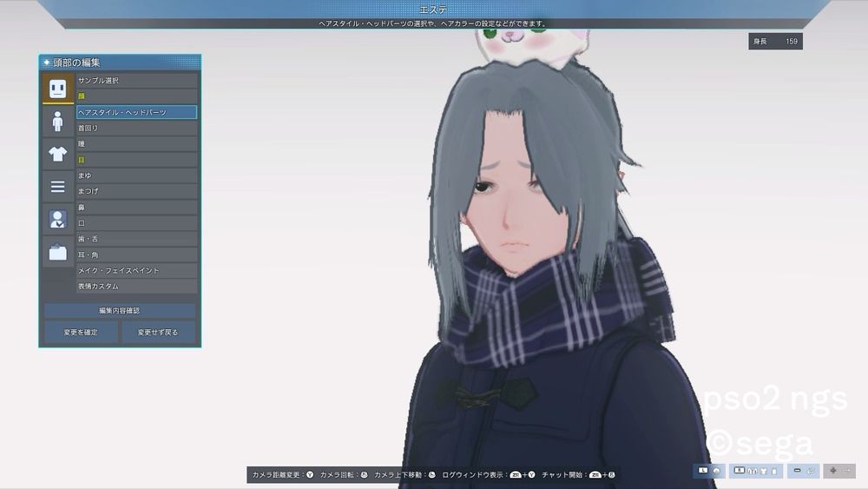The height and width of the screenshot is (489, 868).
Task: Click the カメラ回転 hint
Action: (x=344, y=474)
